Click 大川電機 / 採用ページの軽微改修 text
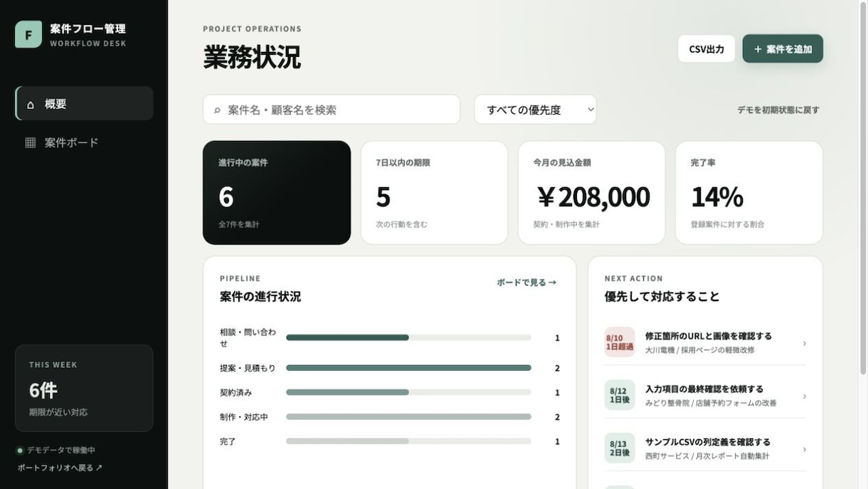The image size is (868, 489). [x=700, y=350]
